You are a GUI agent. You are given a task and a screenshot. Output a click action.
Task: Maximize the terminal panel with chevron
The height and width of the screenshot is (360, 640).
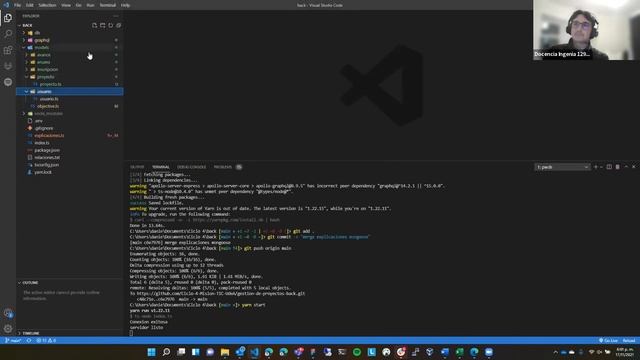point(626,167)
